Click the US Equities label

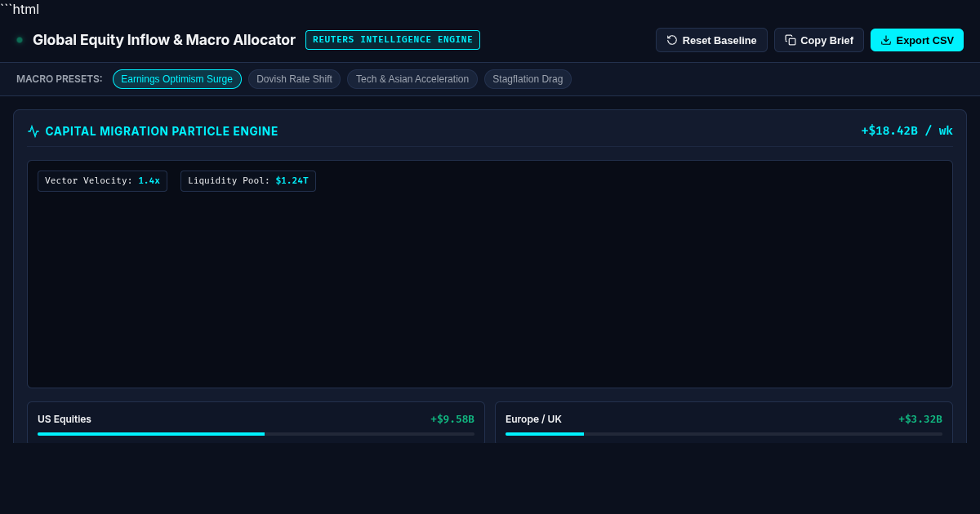[x=65, y=419]
